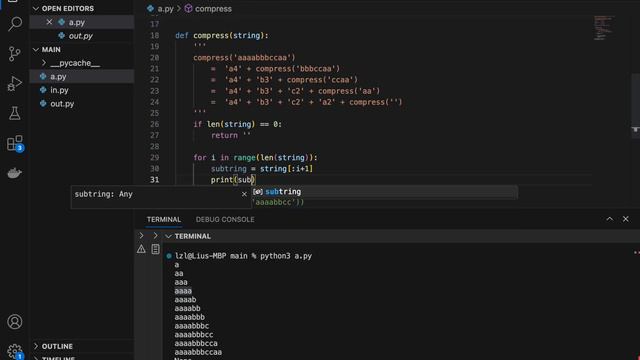Click the 'subtring = string[:i+1]' line
The image size is (640, 360).
262,169
